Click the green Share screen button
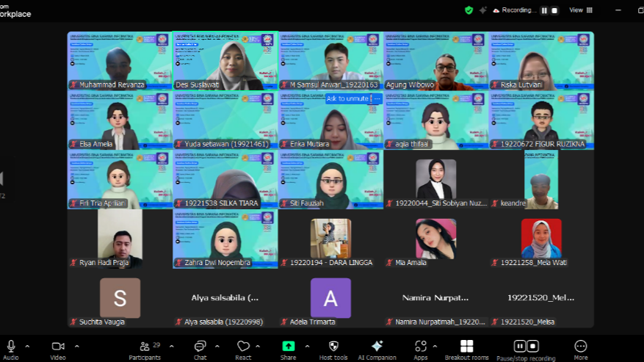The height and width of the screenshot is (362, 644). pos(288,347)
